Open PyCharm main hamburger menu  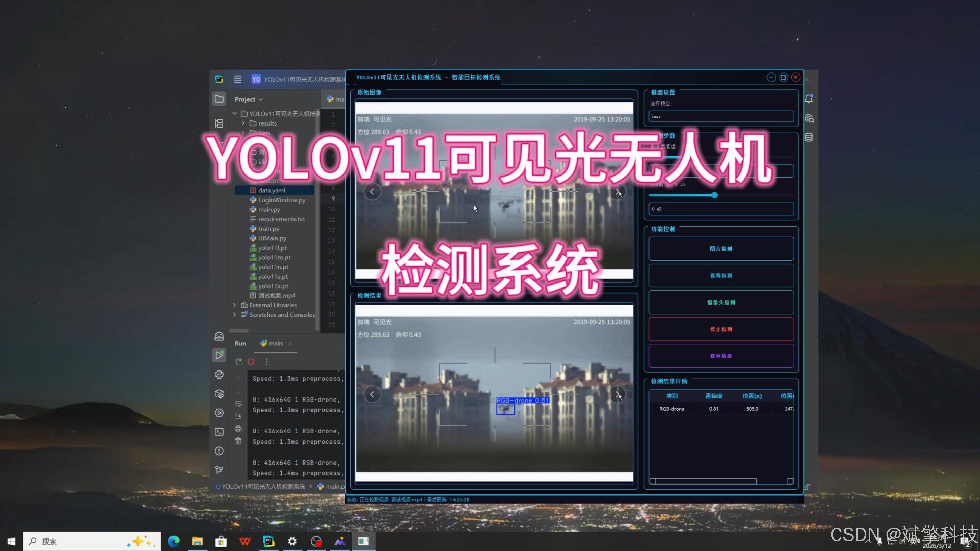click(237, 79)
